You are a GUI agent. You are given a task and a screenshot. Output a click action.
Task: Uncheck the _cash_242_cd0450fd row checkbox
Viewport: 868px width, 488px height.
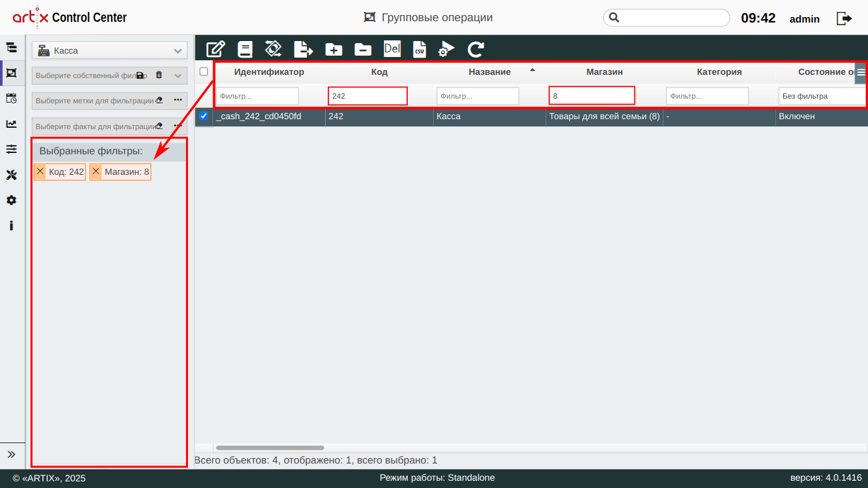pyautogui.click(x=204, y=117)
